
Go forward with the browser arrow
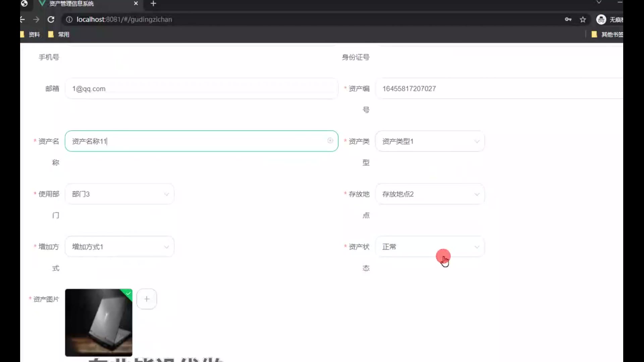(36, 19)
